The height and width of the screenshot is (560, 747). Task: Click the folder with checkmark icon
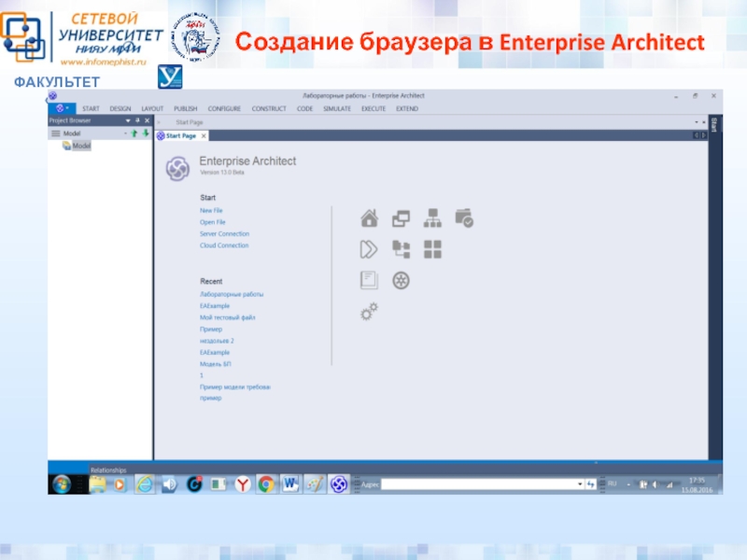pos(464,218)
